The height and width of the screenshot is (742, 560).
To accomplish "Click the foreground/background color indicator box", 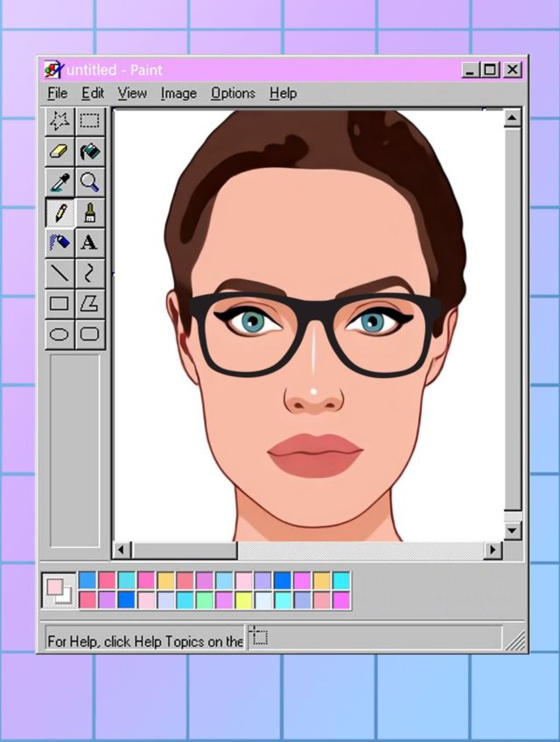I will 59,591.
